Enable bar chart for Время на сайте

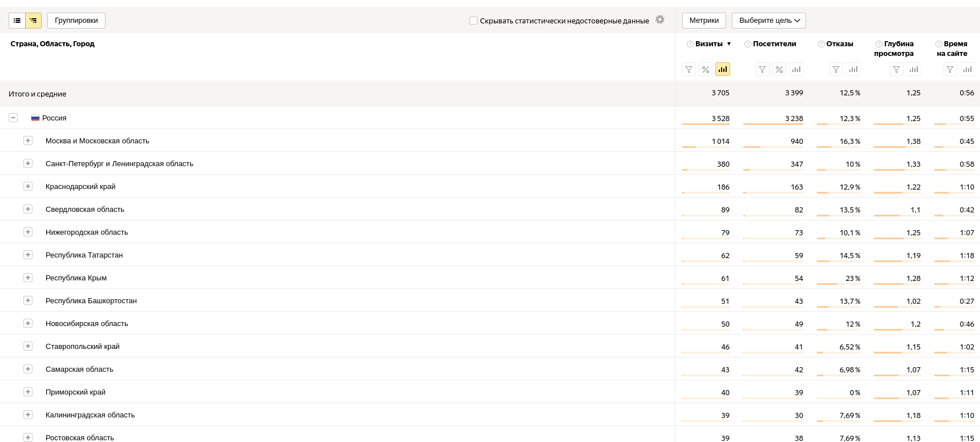(x=967, y=70)
